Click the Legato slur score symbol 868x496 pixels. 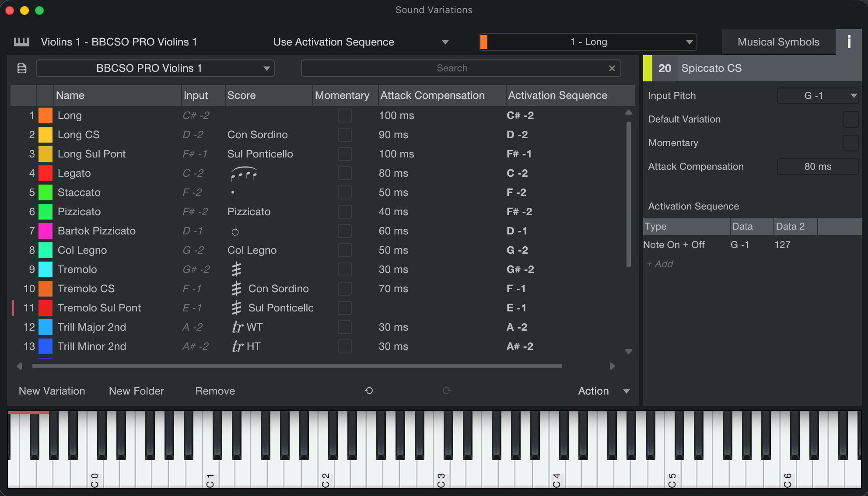click(244, 173)
